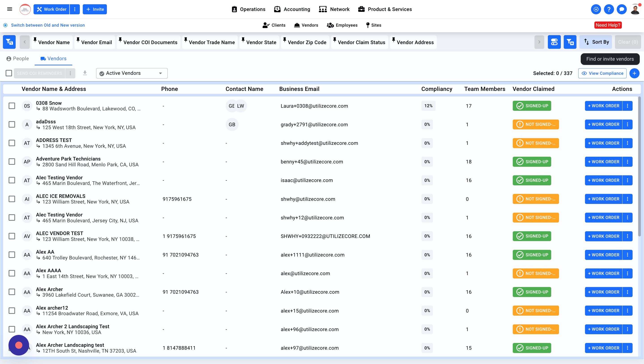Expand the Active Vendors dropdown
This screenshot has width=644, height=364.
coord(132,73)
